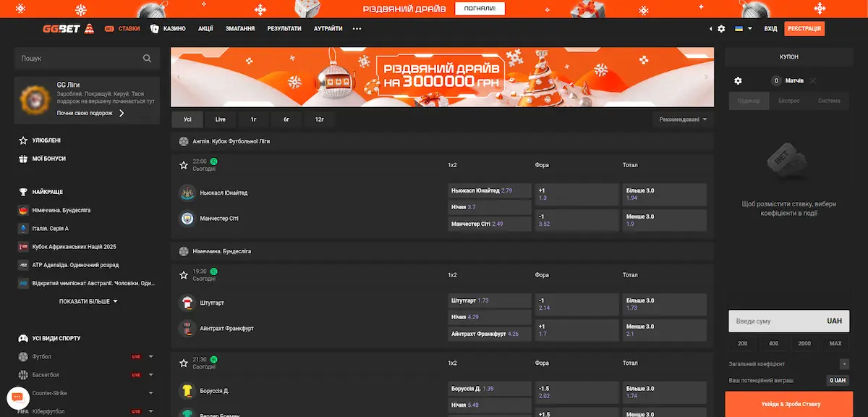Open the Казино menu item
The height and width of the screenshot is (417, 868).
pos(168,29)
